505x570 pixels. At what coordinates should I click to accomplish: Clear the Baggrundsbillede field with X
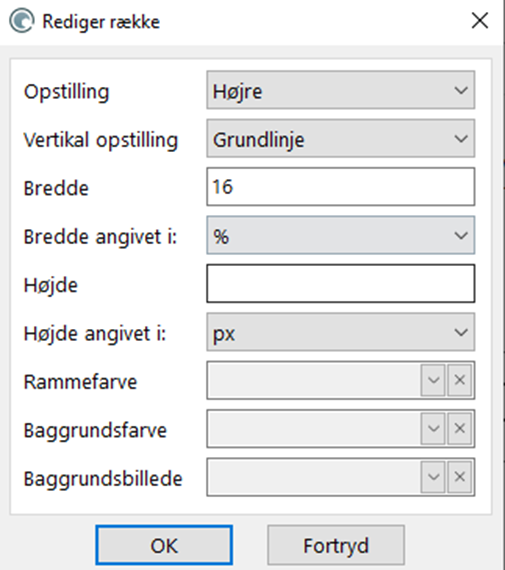(x=460, y=477)
